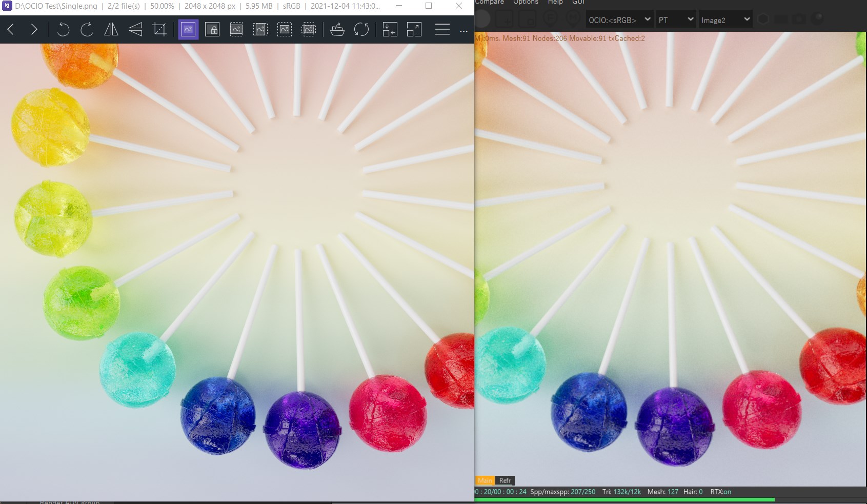Image resolution: width=867 pixels, height=504 pixels.
Task: Open the OCIO:<sRGB> color space dropdown
Action: point(619,19)
